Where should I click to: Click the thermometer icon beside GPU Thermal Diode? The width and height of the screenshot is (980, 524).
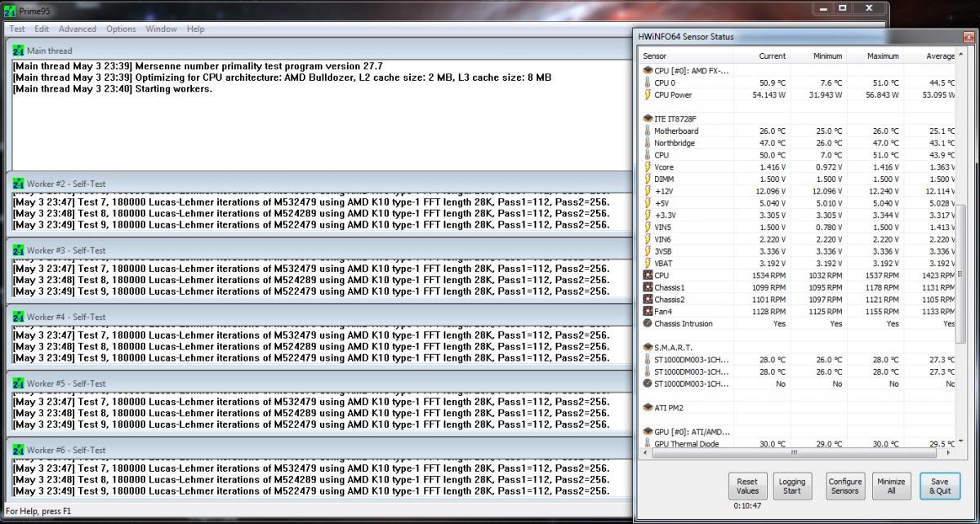pyautogui.click(x=648, y=443)
